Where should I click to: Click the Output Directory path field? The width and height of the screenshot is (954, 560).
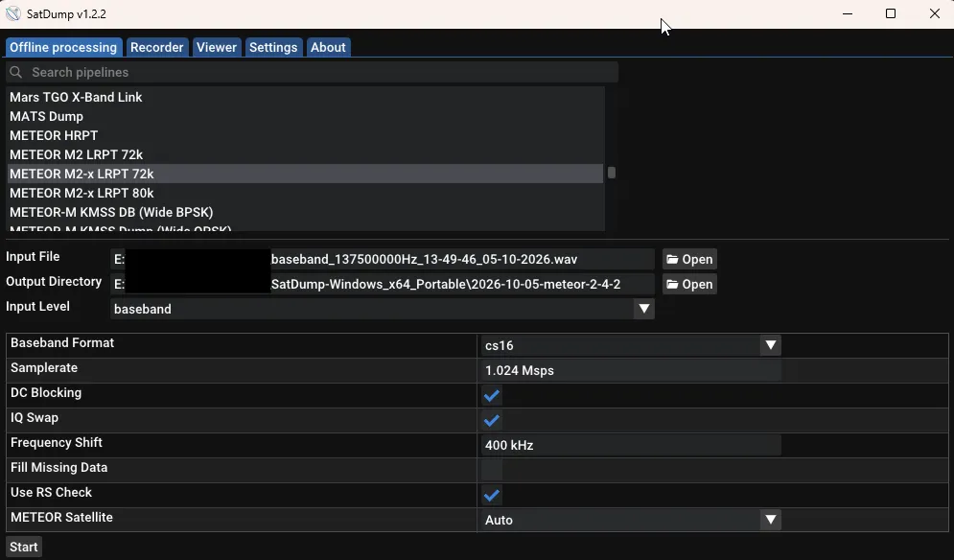(383, 284)
